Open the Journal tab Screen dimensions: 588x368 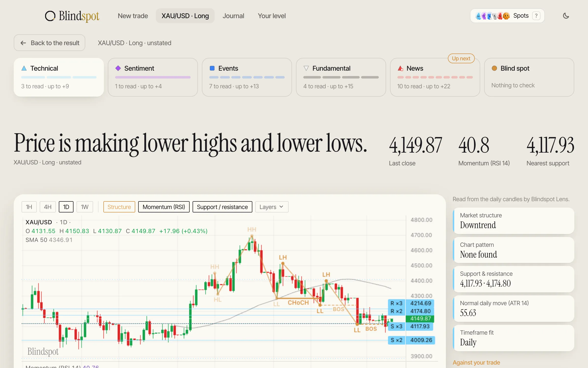[x=233, y=16]
